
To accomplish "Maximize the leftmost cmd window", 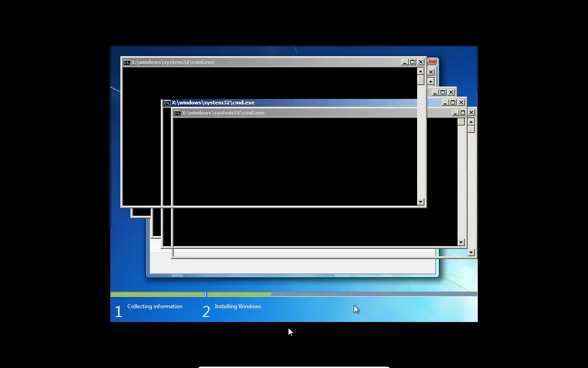I will pos(413,62).
